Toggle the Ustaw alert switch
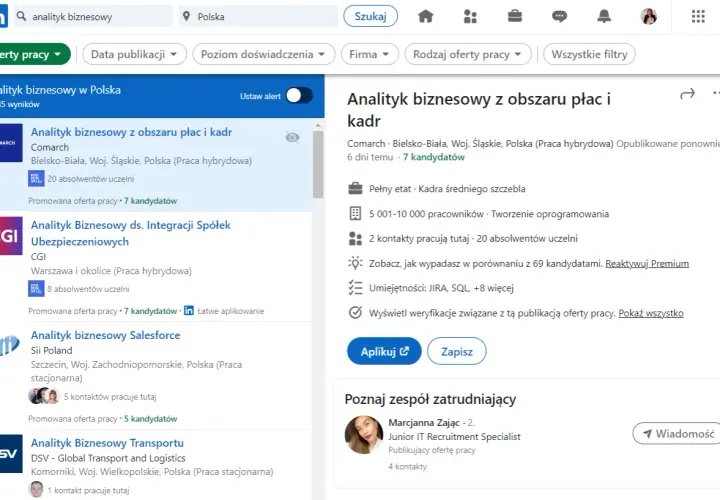 click(x=299, y=96)
